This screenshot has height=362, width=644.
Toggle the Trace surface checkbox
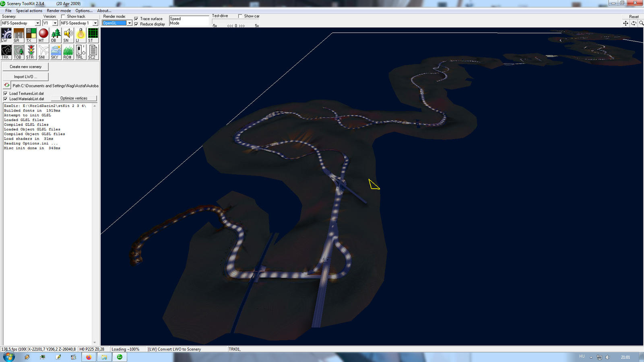click(x=136, y=19)
